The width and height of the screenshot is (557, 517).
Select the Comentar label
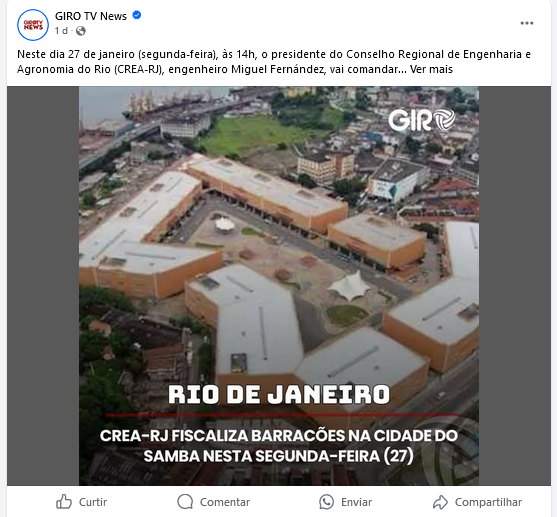(x=225, y=502)
